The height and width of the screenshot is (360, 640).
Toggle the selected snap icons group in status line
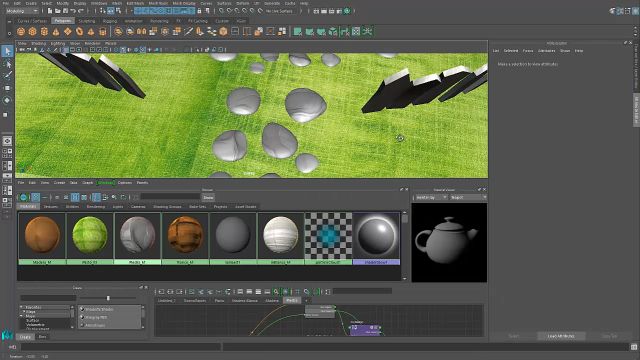tap(164, 11)
